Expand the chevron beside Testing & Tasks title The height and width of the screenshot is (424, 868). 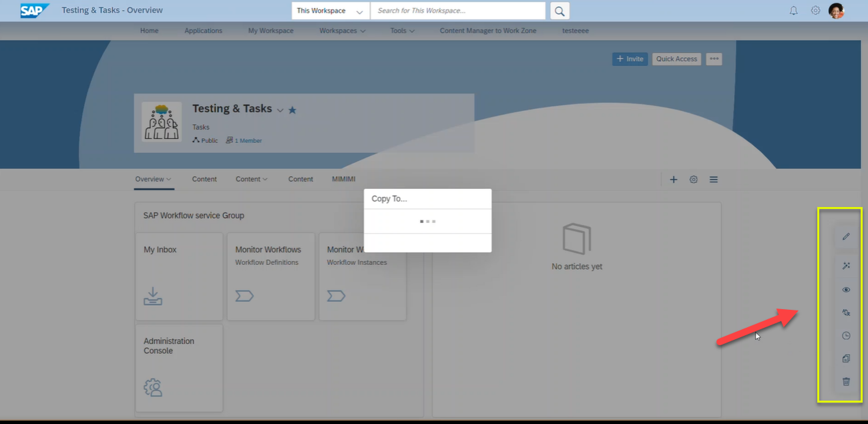click(280, 110)
